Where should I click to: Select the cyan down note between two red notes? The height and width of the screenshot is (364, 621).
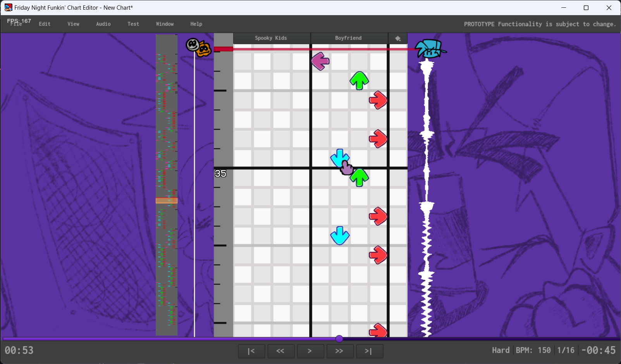pyautogui.click(x=340, y=235)
